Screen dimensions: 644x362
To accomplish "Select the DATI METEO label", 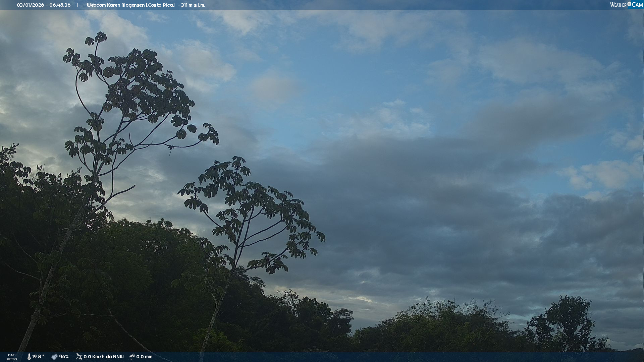I will (12, 357).
